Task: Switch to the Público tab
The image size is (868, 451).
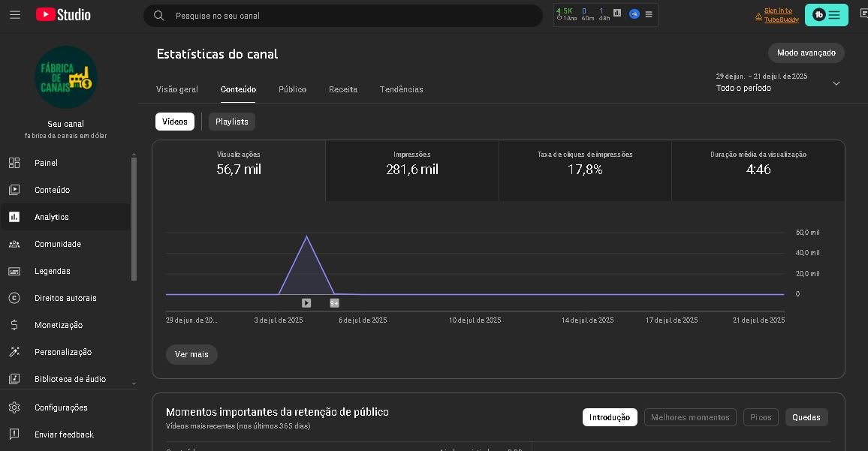Action: coord(292,89)
